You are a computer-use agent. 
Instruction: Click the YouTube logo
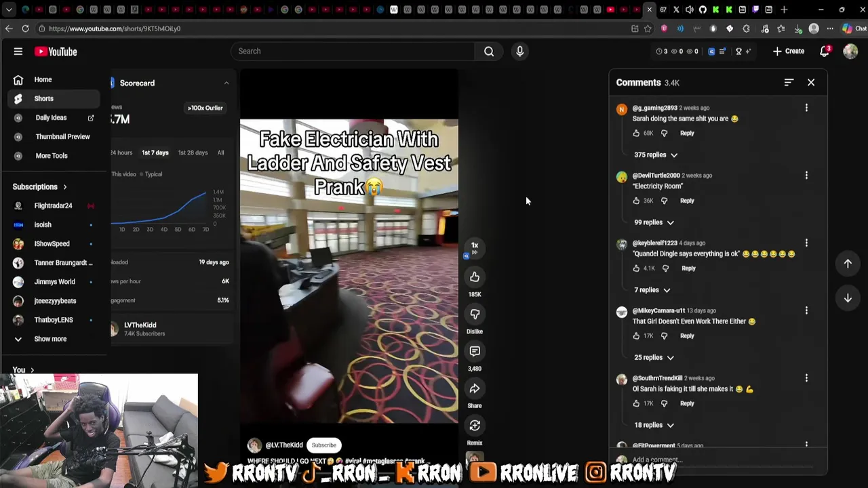pyautogui.click(x=56, y=52)
